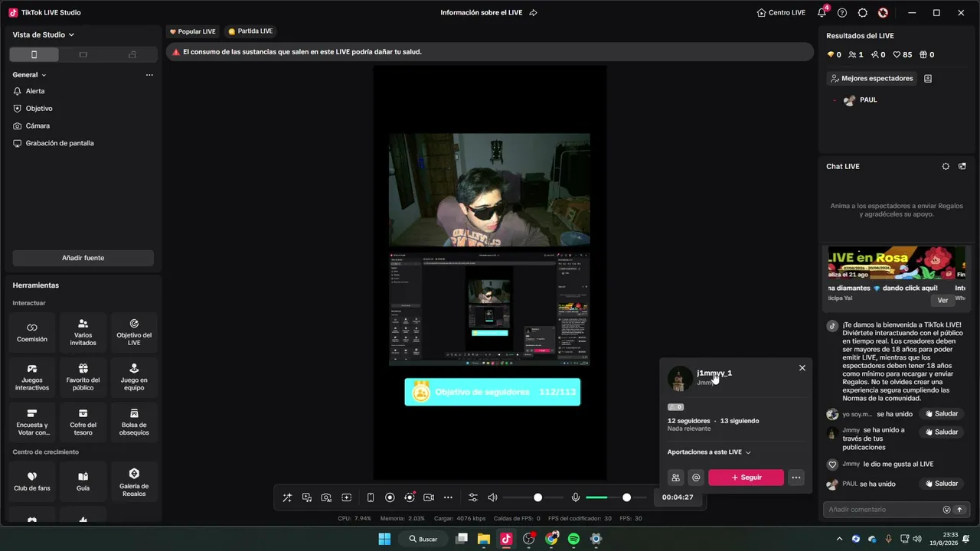This screenshot has height=551, width=980.
Task: Expand the Vista de Studio dropdown
Action: (44, 34)
